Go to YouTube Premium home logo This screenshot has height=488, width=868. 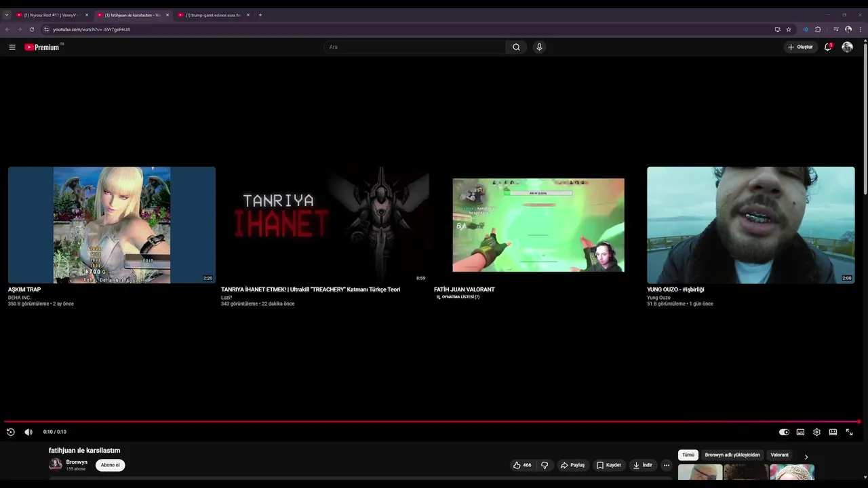click(x=43, y=47)
